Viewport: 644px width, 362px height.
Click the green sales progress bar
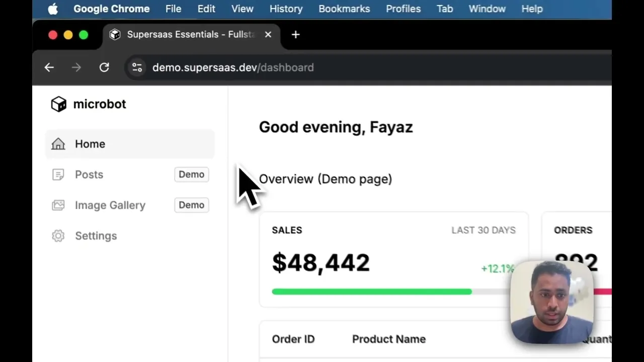[371, 292]
